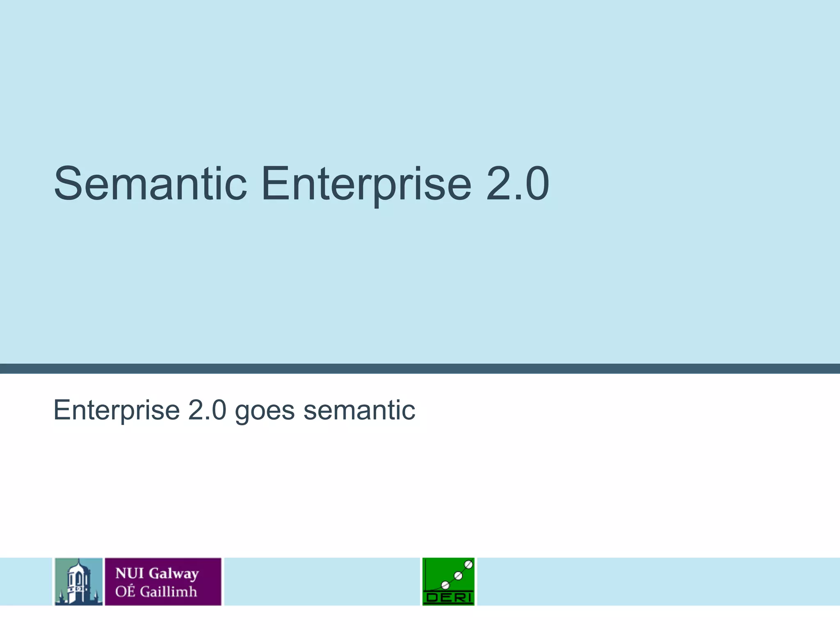
Task: Click the light blue footer strip between logos
Action: click(322, 581)
